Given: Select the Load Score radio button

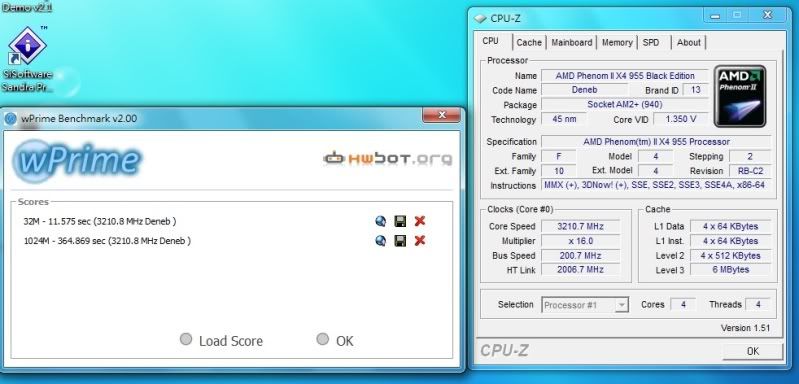Looking at the screenshot, I should (186, 339).
